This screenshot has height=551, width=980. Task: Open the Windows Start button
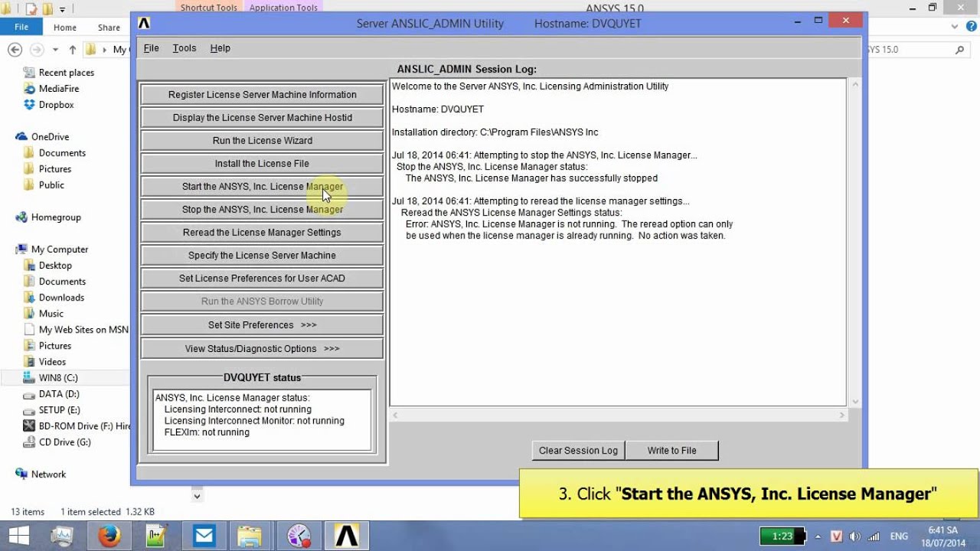click(18, 536)
